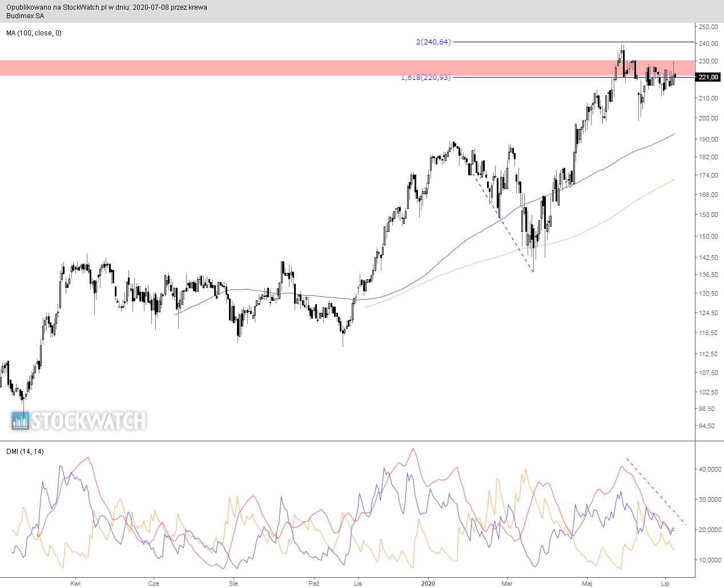Image resolution: width=724 pixels, height=588 pixels.
Task: Click the Kwi month label on time axis
Action: (75, 583)
